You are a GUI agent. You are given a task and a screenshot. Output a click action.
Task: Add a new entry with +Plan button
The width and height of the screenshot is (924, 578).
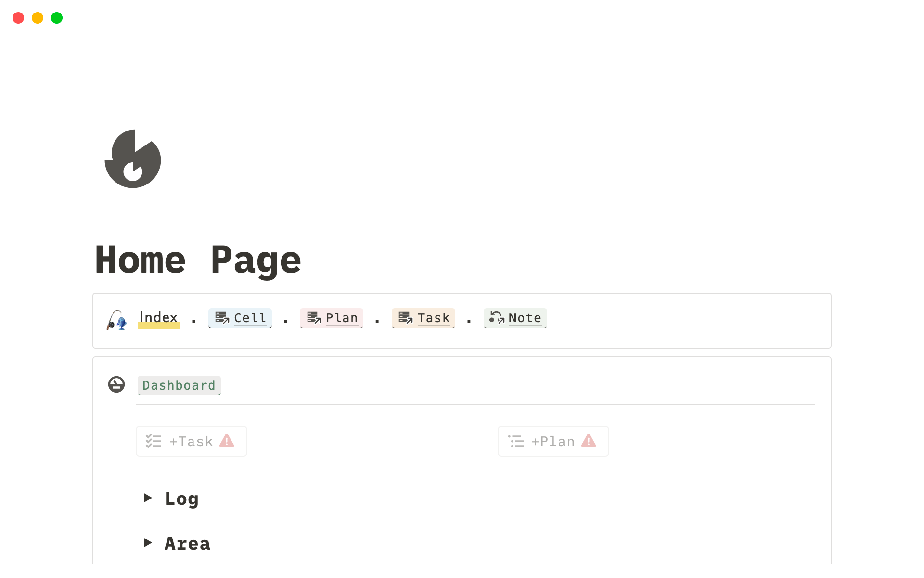point(553,441)
